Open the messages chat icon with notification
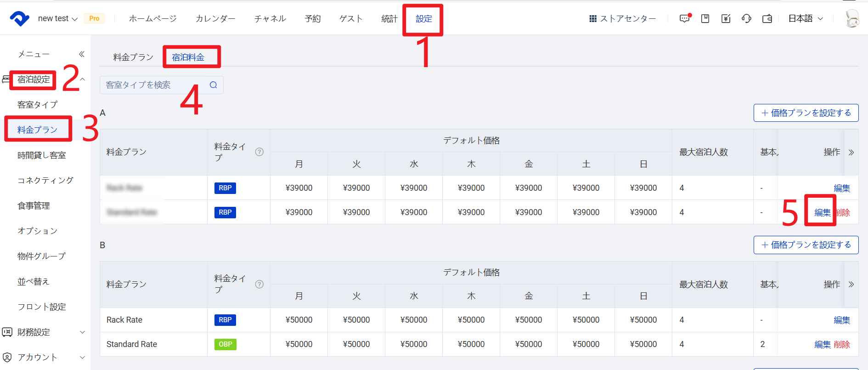Image resolution: width=868 pixels, height=370 pixels. point(685,18)
